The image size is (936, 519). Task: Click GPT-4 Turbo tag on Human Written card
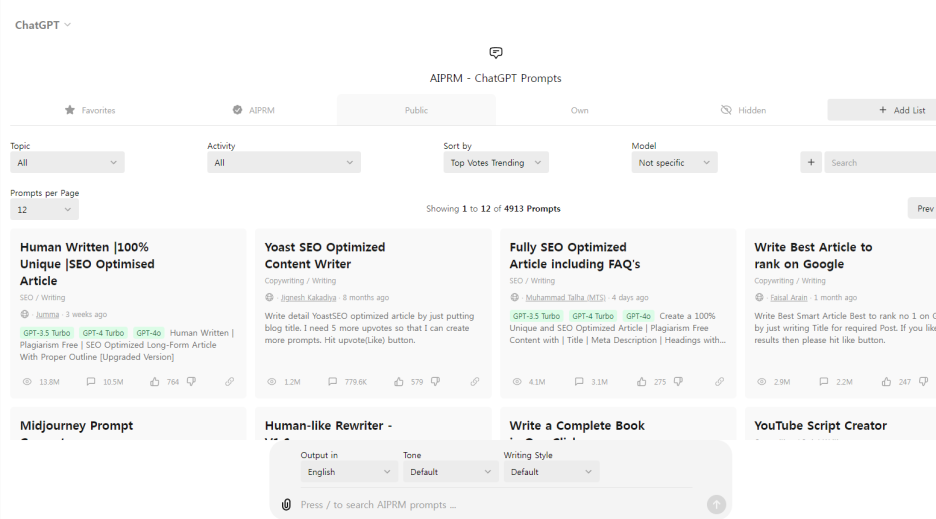click(x=103, y=333)
